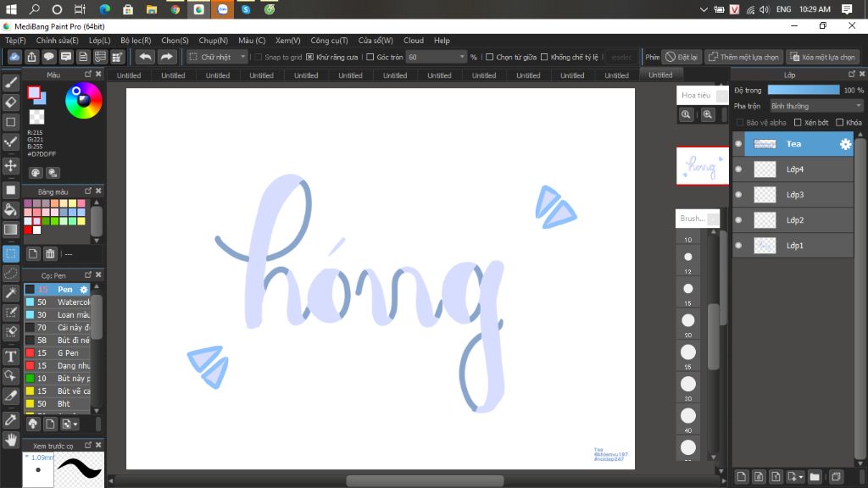Image resolution: width=868 pixels, height=488 pixels.
Task: Click the horizontal canvas scrollbar
Action: pyautogui.click(x=425, y=480)
